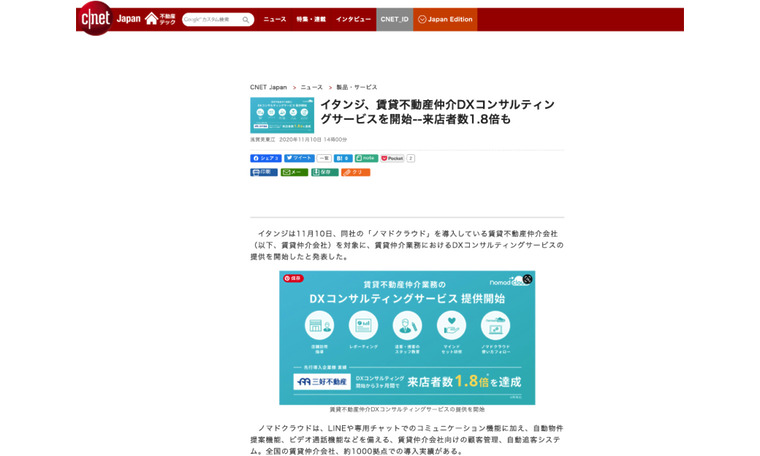This screenshot has width=760, height=456.
Task: Open the 不動産テック house icon link
Action: coord(160,19)
